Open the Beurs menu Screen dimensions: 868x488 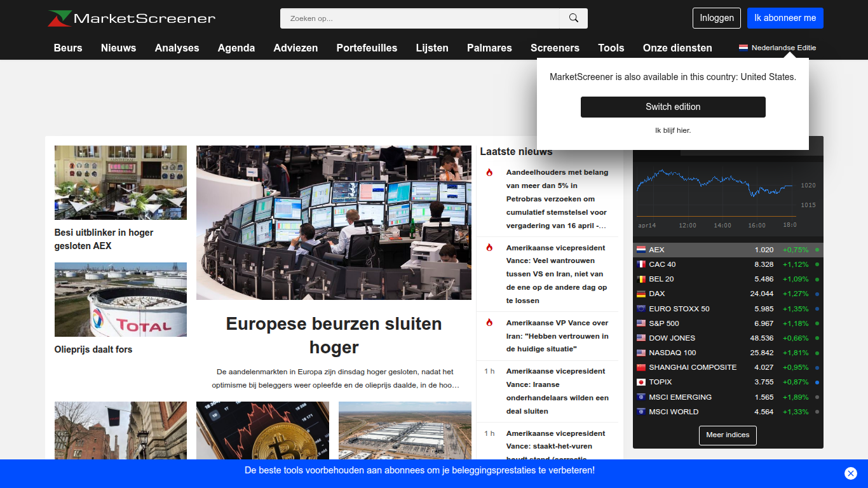point(68,48)
